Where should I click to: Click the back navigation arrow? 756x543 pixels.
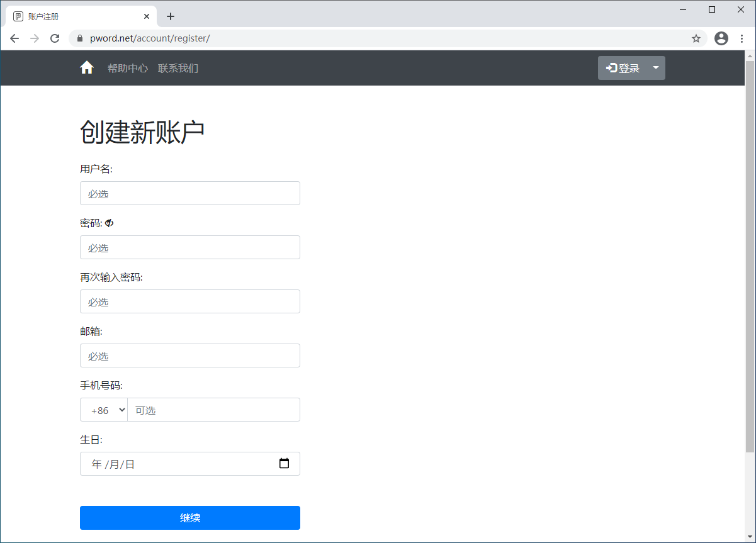pos(14,38)
